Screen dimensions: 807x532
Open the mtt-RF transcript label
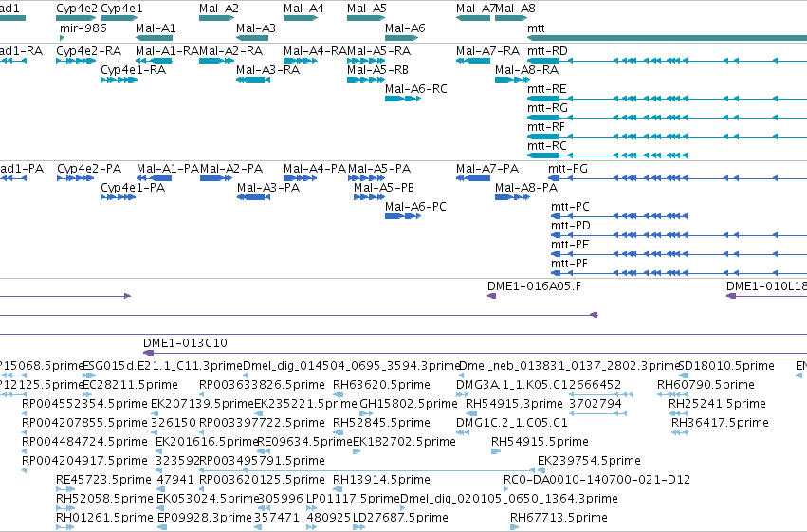[546, 127]
